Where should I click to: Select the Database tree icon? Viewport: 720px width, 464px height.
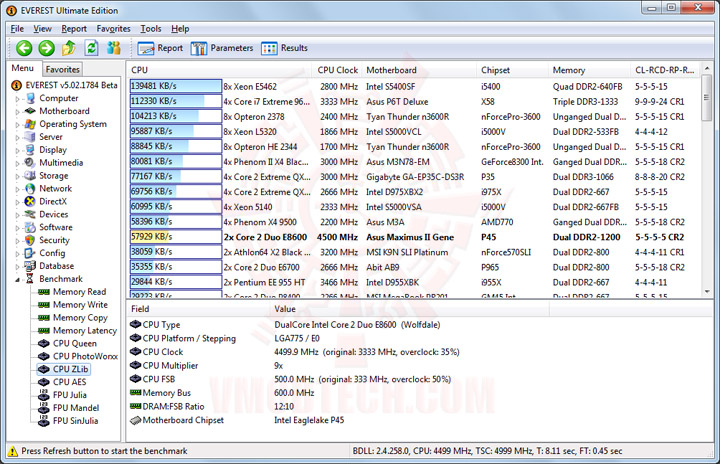coord(30,266)
